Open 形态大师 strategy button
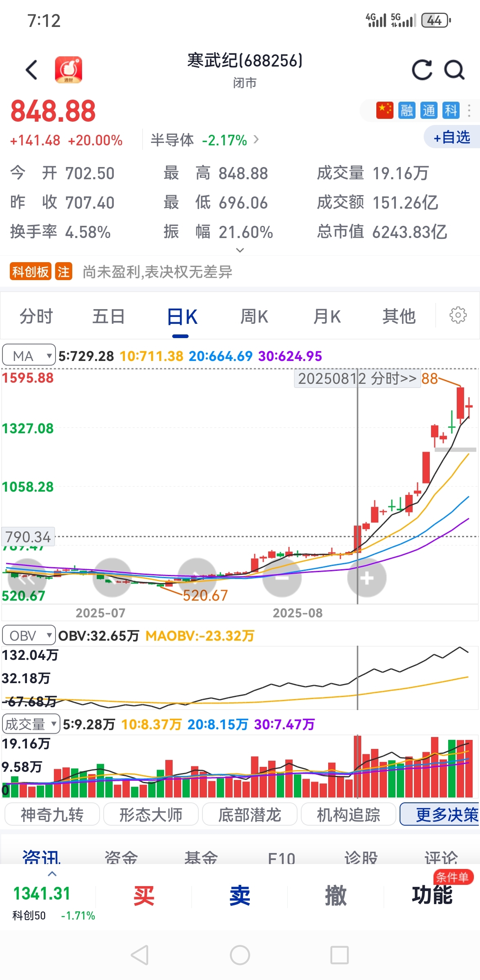 pyautogui.click(x=151, y=814)
